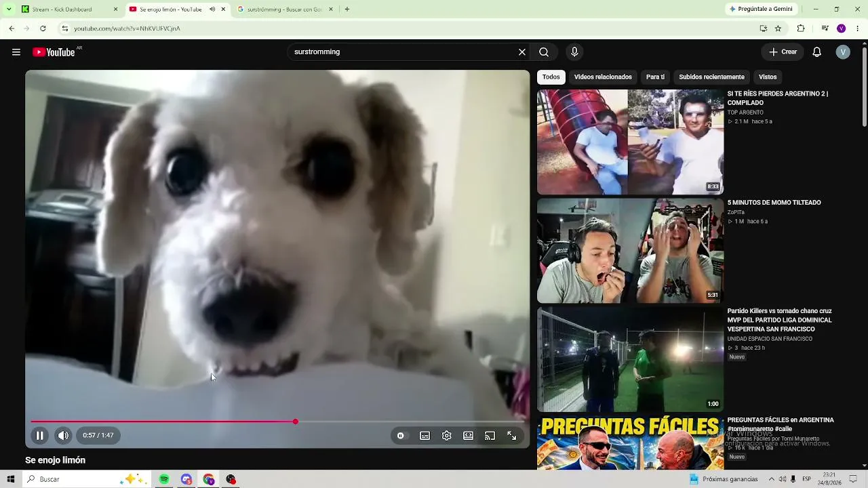Switch to the surströmming Google search tab
The height and width of the screenshot is (488, 868).
click(x=285, y=9)
